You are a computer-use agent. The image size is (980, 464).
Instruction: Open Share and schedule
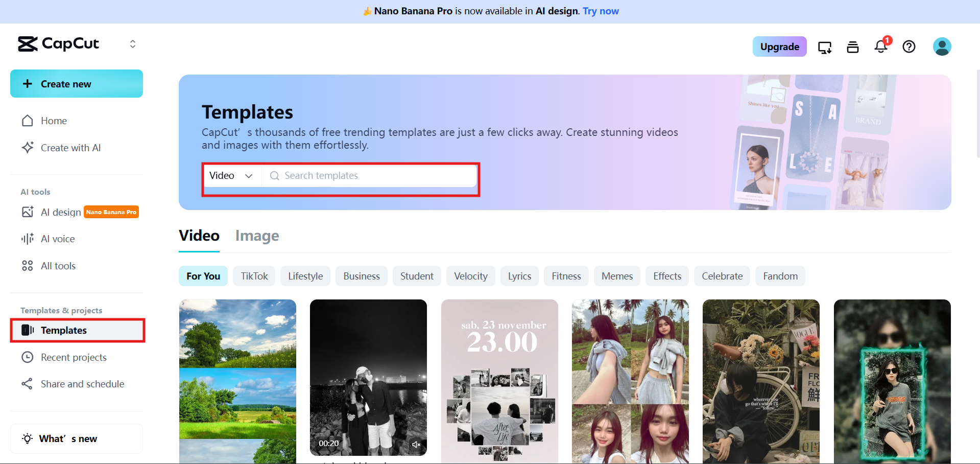coord(82,384)
